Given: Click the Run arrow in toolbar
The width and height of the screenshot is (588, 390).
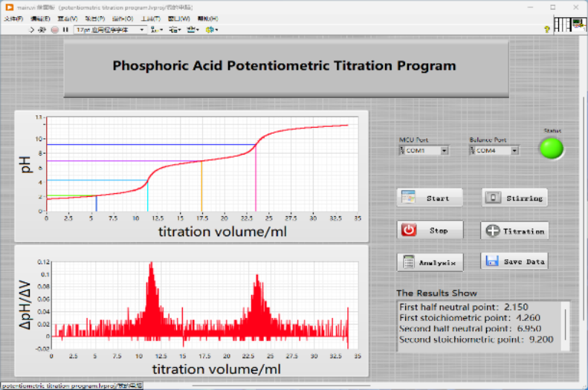Looking at the screenshot, I should 32,30.
